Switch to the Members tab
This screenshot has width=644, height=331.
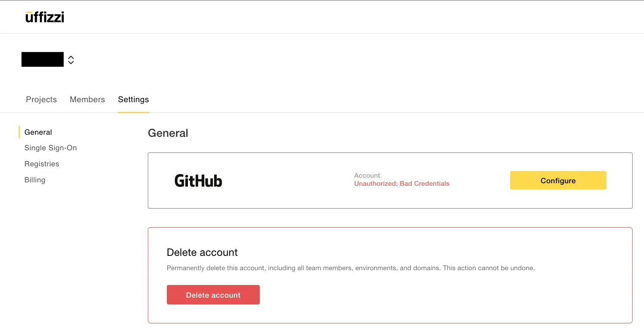[87, 100]
